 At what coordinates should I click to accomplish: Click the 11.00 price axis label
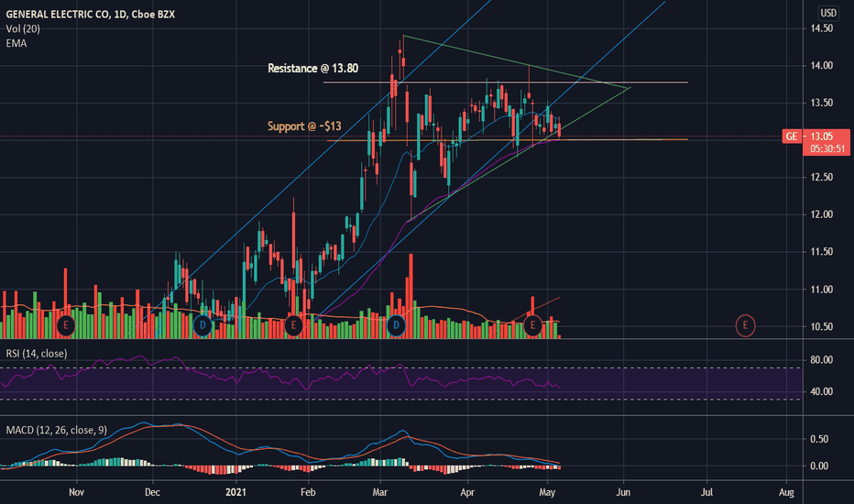click(821, 290)
